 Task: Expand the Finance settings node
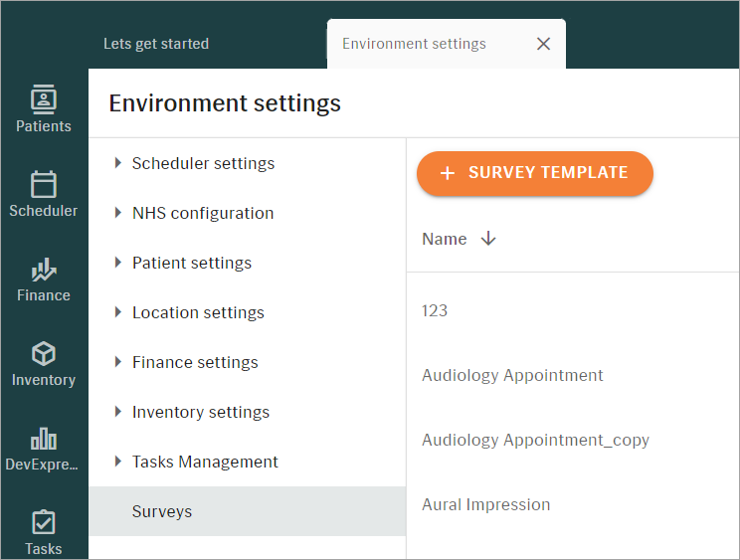(x=118, y=362)
